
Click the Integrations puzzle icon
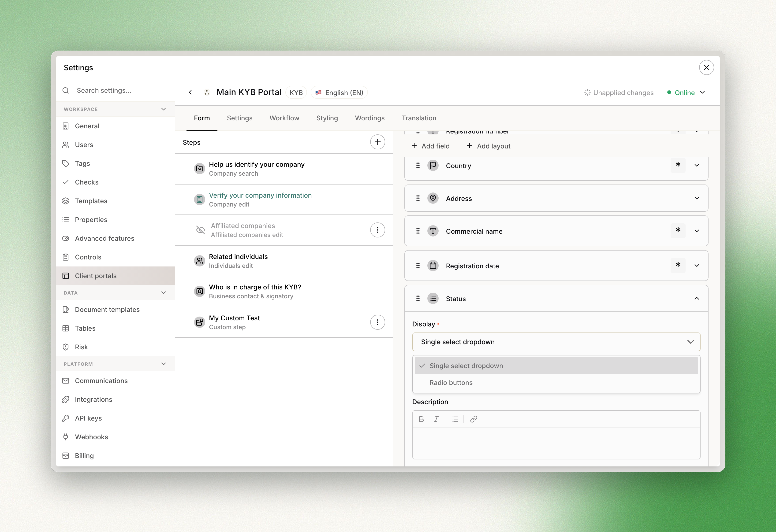(x=66, y=399)
